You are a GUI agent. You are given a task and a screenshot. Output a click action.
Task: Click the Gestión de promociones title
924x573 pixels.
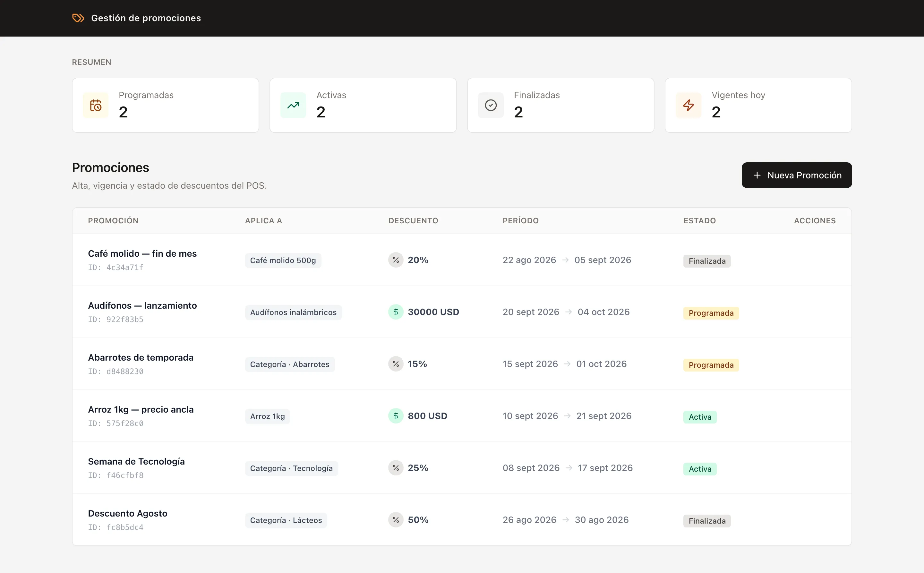(x=146, y=18)
